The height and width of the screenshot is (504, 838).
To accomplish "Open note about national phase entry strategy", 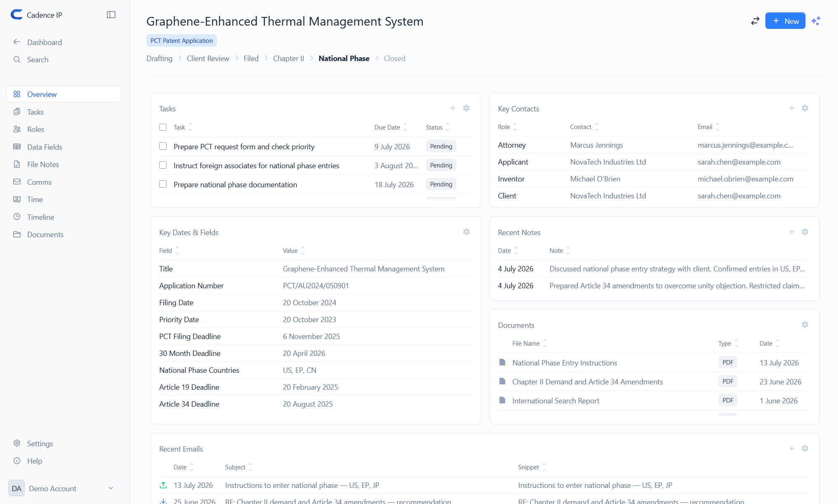I will click(x=677, y=268).
